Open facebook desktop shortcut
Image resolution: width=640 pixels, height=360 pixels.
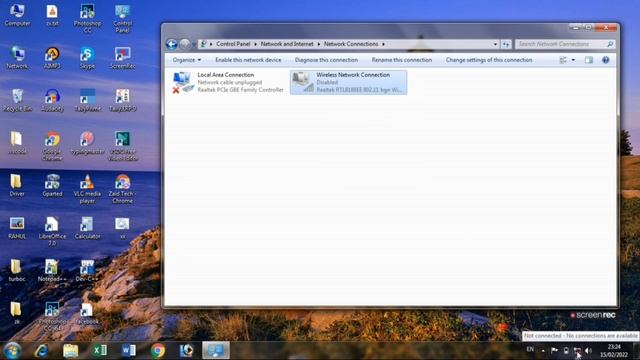point(87,313)
